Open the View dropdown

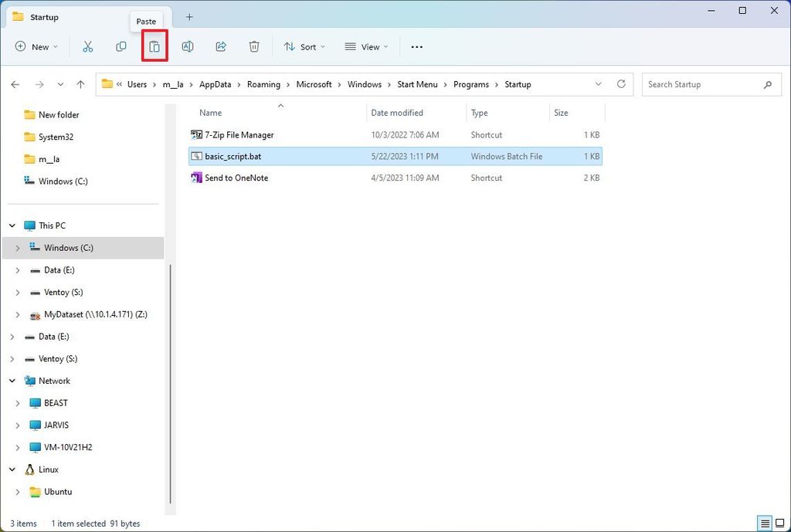(365, 46)
